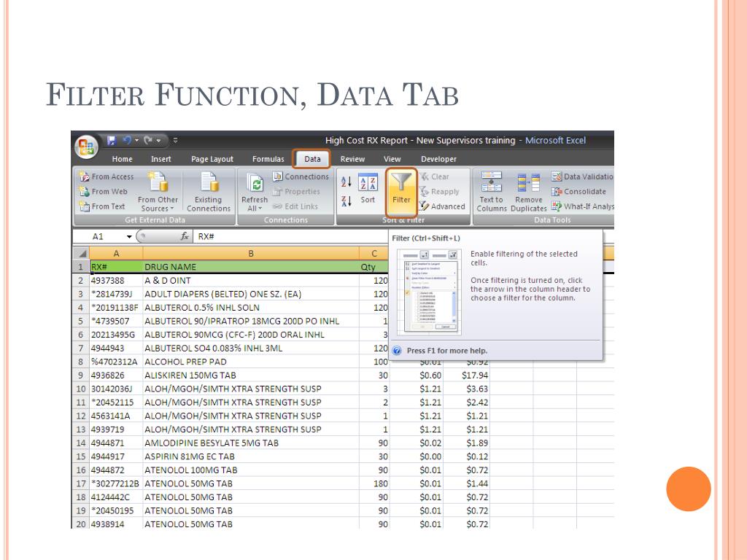Click the Name Box showing A1
747x560 pixels.
pos(98,237)
